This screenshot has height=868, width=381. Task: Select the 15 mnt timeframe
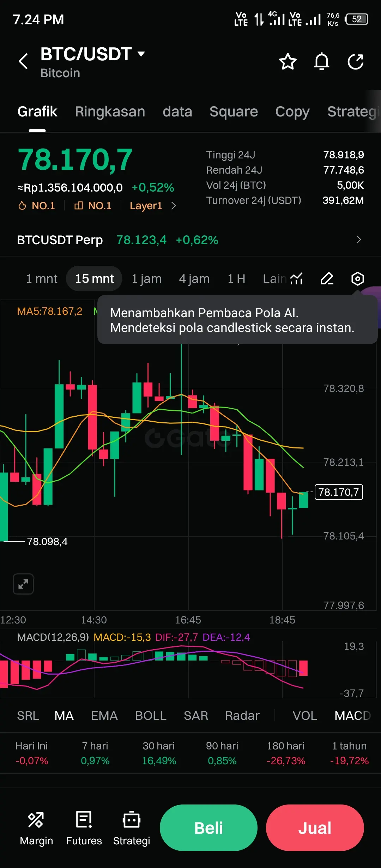pyautogui.click(x=94, y=279)
